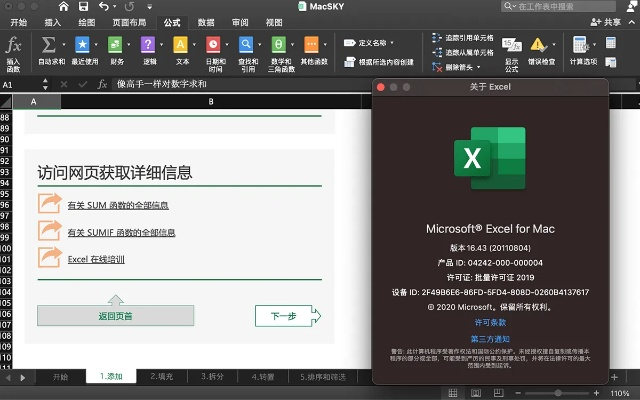Open the Excel 在线培训 link
Image resolution: width=640 pixels, height=400 pixels.
click(x=96, y=259)
